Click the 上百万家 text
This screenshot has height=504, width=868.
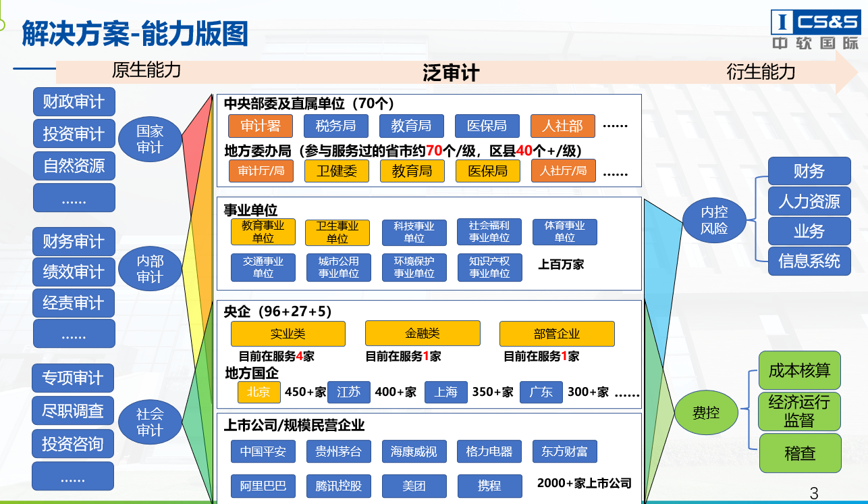point(561,264)
